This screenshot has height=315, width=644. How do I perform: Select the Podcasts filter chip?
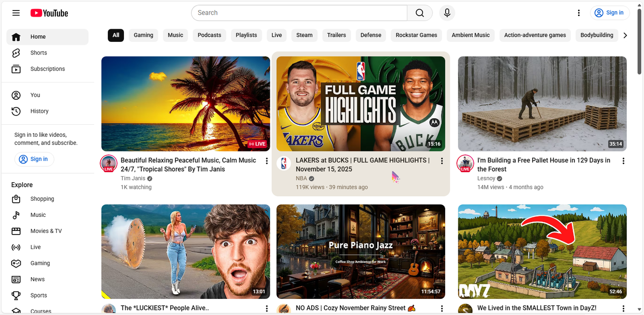(x=209, y=35)
